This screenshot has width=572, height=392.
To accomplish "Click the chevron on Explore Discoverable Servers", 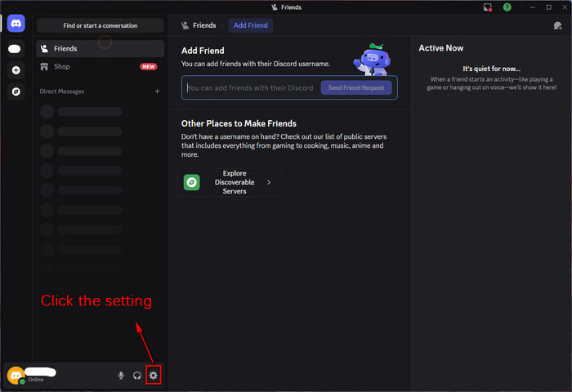I will pos(269,182).
